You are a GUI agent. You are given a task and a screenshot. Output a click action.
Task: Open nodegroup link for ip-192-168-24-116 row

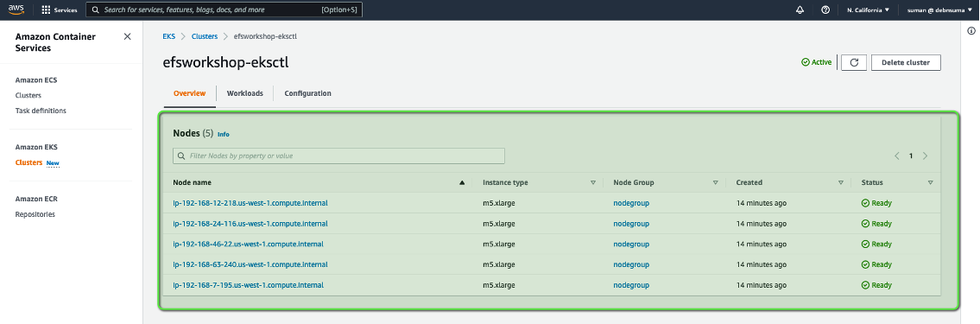(631, 224)
